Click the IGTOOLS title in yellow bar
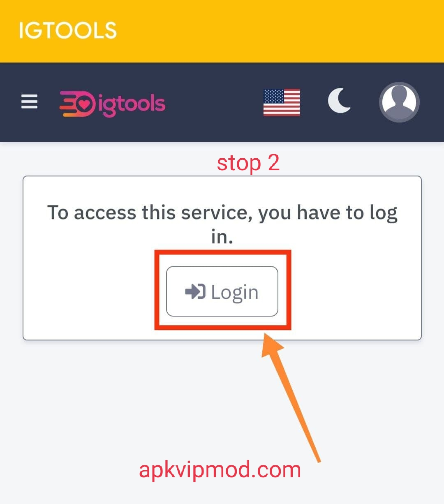The width and height of the screenshot is (444, 504). point(68,31)
